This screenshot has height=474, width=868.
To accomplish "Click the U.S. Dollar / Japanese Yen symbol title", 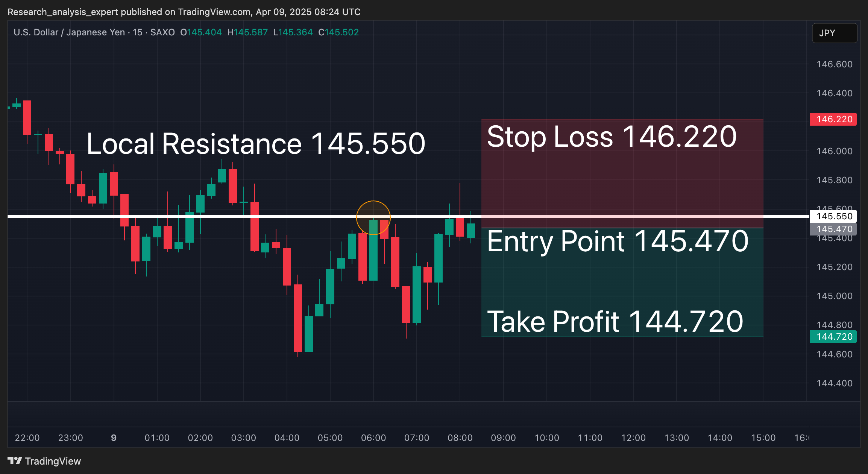I will [69, 32].
